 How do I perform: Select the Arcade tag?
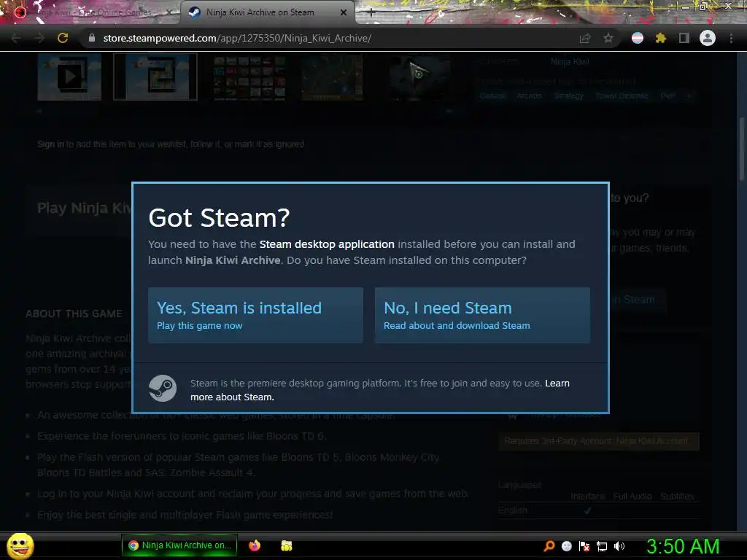530,96
